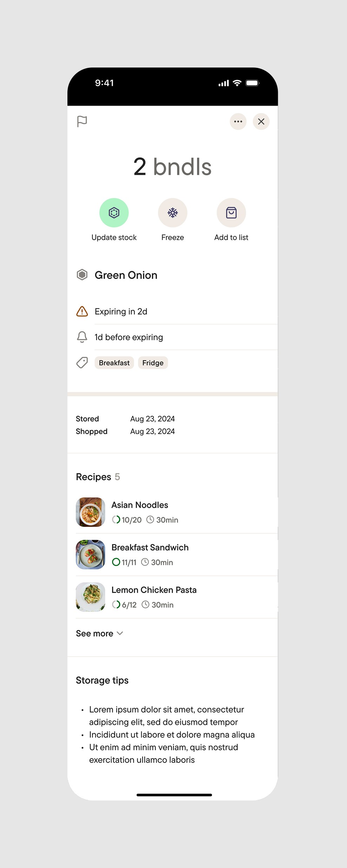Select the Fridge tag chip

click(x=153, y=363)
